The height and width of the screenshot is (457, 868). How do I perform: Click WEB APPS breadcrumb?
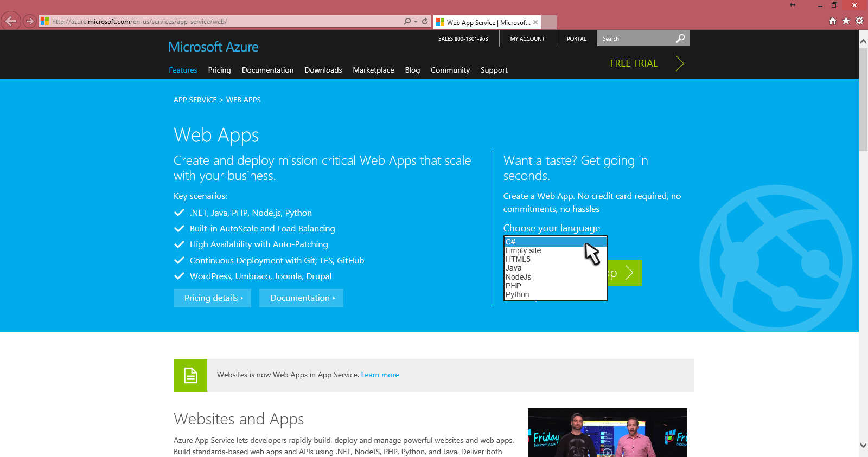(244, 100)
